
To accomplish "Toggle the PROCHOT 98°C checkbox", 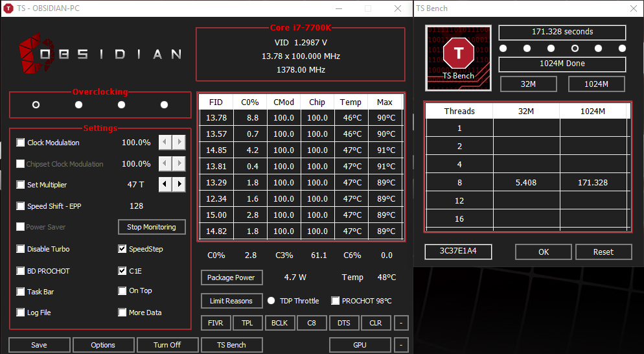I will (x=336, y=301).
